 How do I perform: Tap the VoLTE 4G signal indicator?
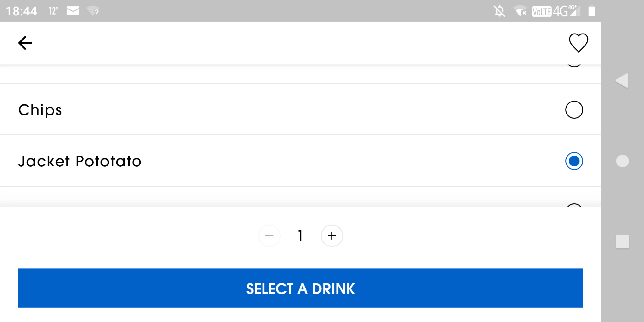coord(556,11)
